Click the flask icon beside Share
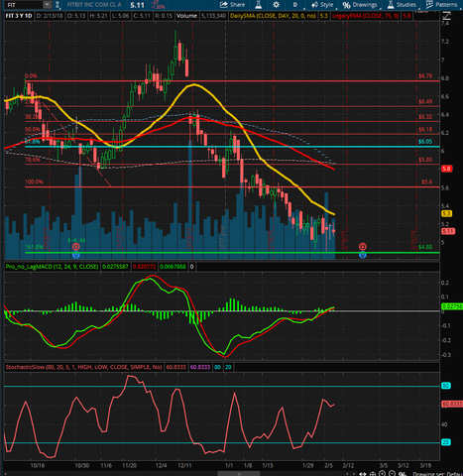Screen dimensions: 463x476 click(259, 5)
